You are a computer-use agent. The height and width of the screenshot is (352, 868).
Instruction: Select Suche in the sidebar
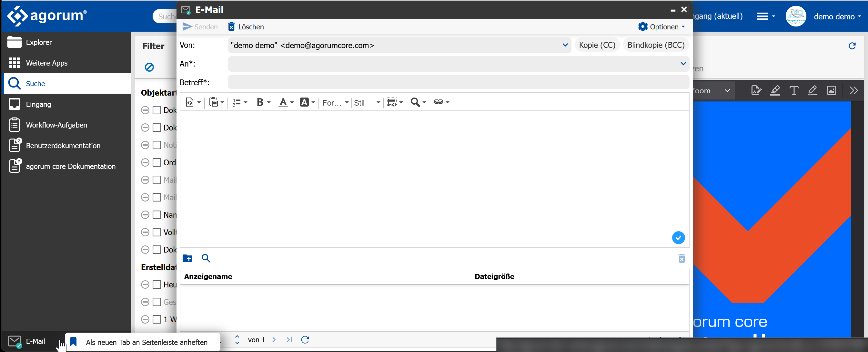[67, 83]
